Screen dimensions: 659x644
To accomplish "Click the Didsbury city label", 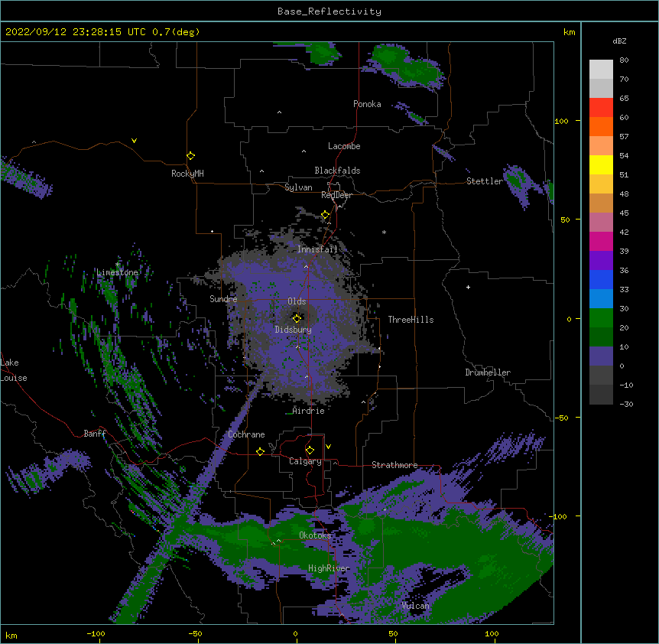I will (293, 330).
